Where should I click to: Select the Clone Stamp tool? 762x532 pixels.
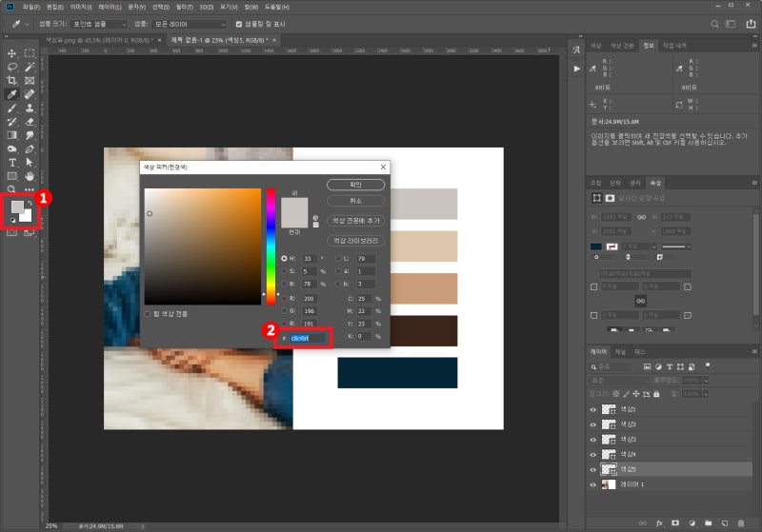[30, 108]
